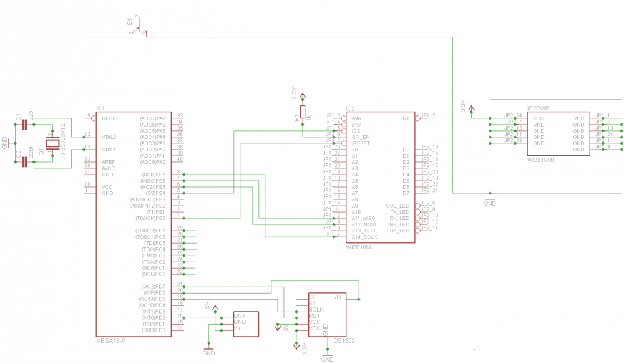Select the OUT/GND/V+ three-pin component box

(x=246, y=324)
